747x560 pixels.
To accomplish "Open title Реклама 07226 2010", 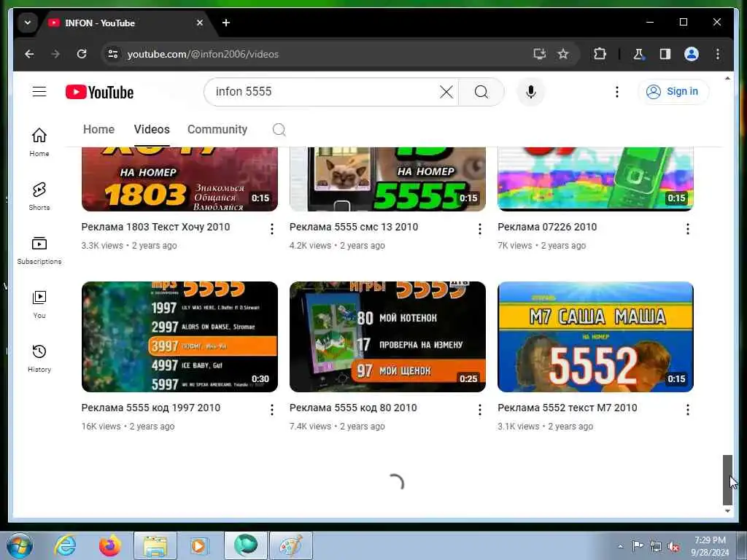I will point(547,227).
